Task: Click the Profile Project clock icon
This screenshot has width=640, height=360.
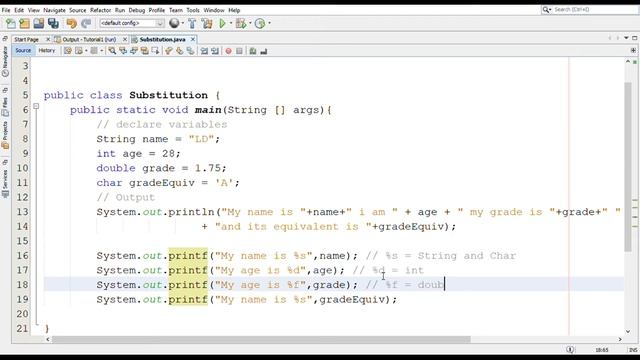Action: click(260, 24)
